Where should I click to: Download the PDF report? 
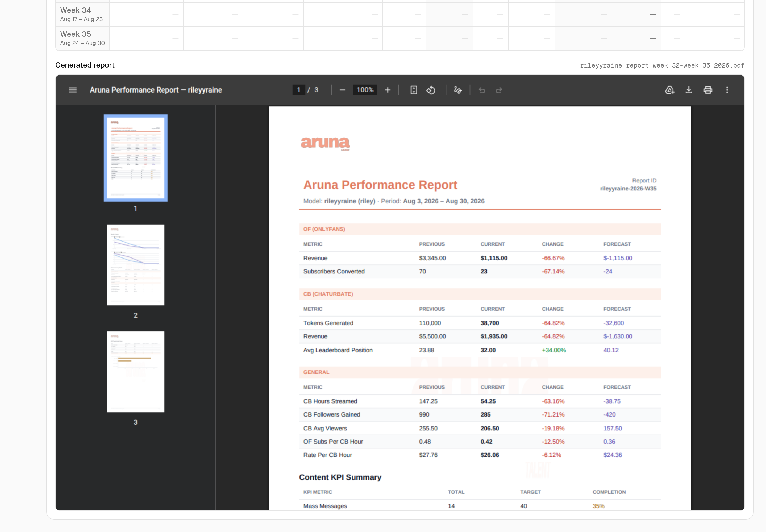pyautogui.click(x=689, y=90)
